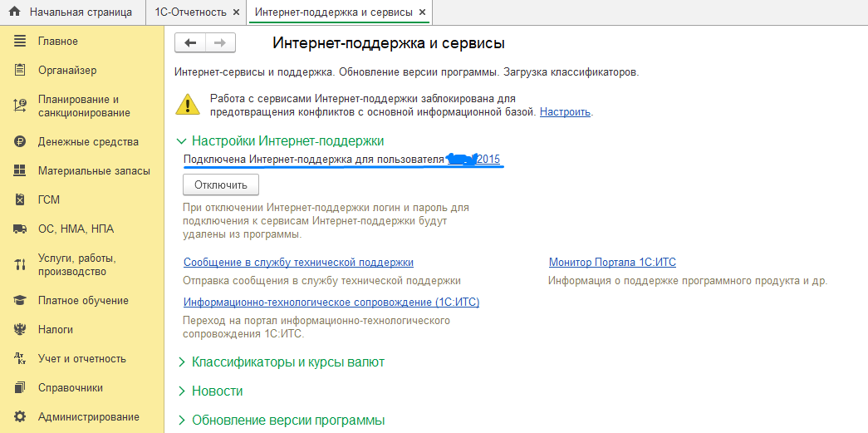Open Информационно-технологическое сопровождение (1С:ИТС) link
Screen dimensions: 868x433
331,303
